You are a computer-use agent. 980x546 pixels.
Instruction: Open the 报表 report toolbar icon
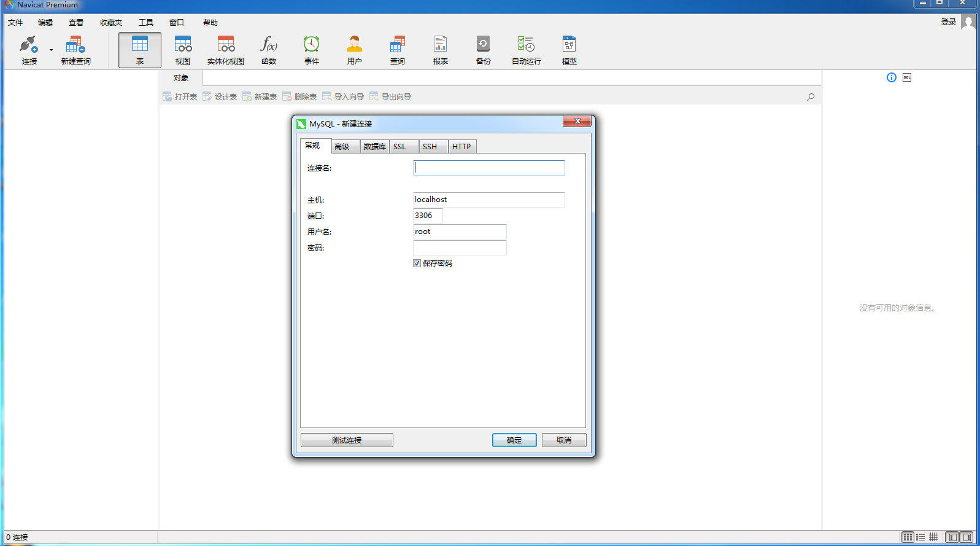coord(441,50)
